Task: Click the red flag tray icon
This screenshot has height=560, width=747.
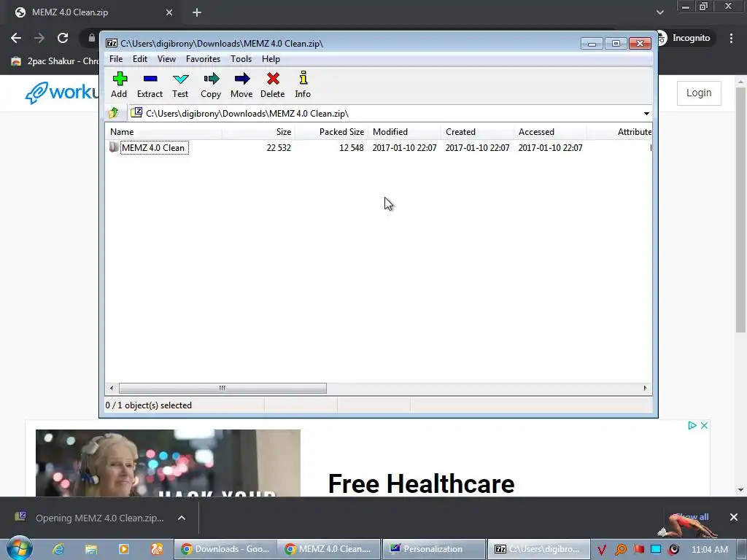Action: (639, 549)
